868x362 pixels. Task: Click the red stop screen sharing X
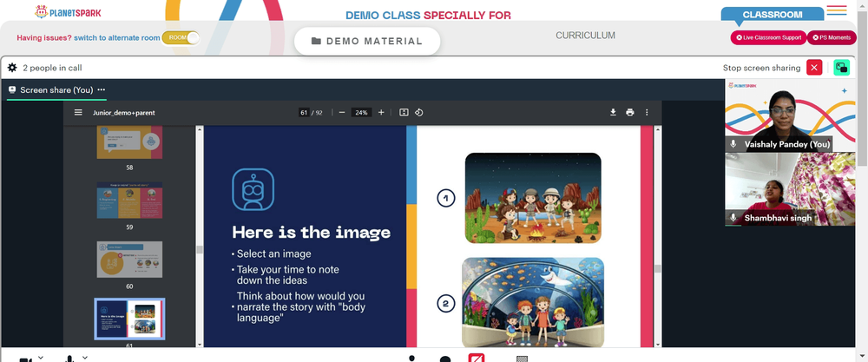click(814, 68)
